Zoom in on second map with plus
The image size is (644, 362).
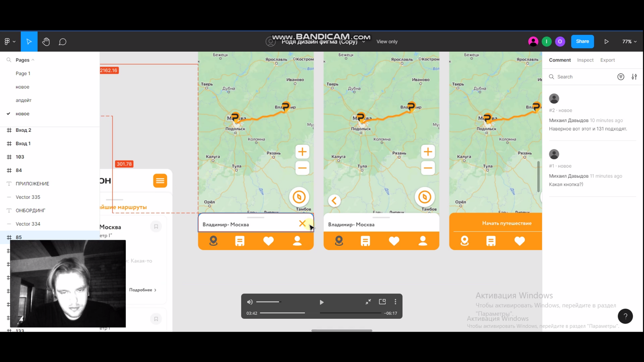[x=428, y=152]
